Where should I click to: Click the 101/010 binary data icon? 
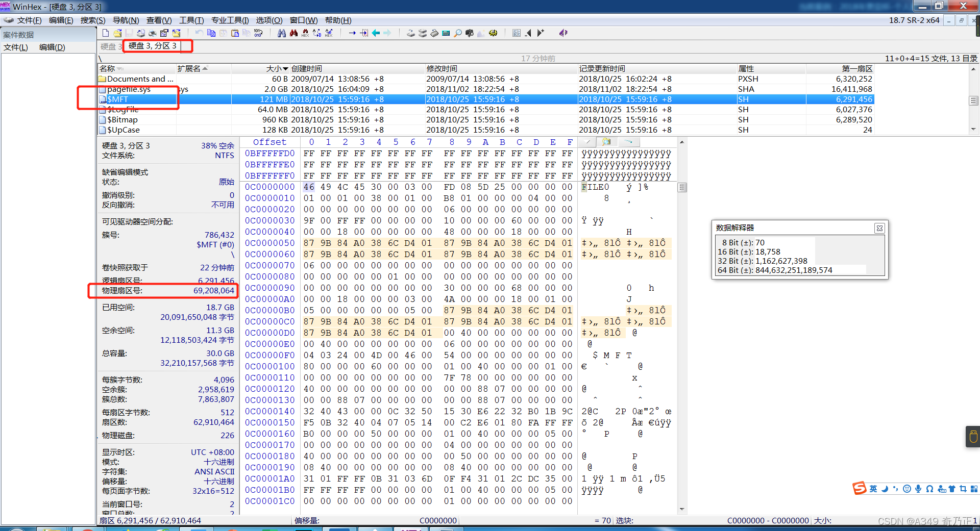click(258, 33)
